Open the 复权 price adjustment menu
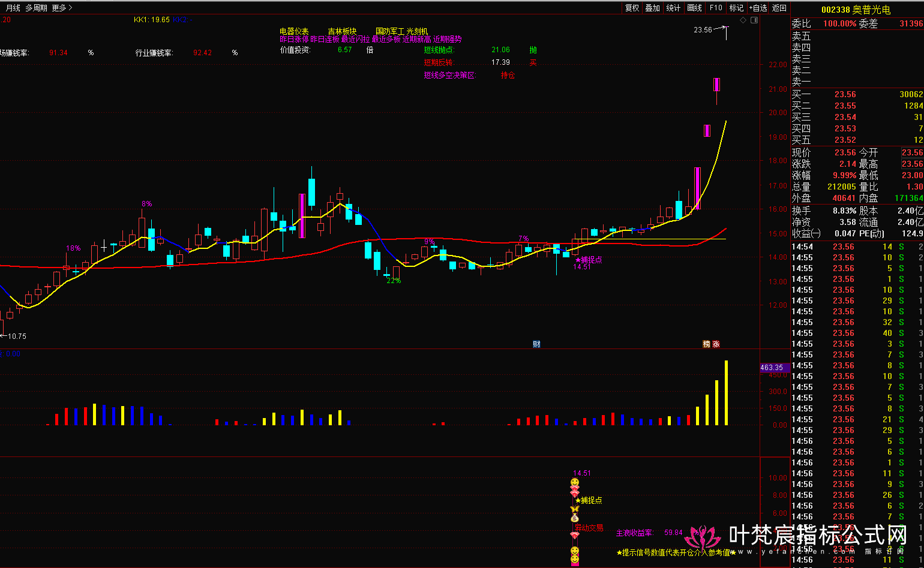This screenshot has height=568, width=924. pos(632,8)
